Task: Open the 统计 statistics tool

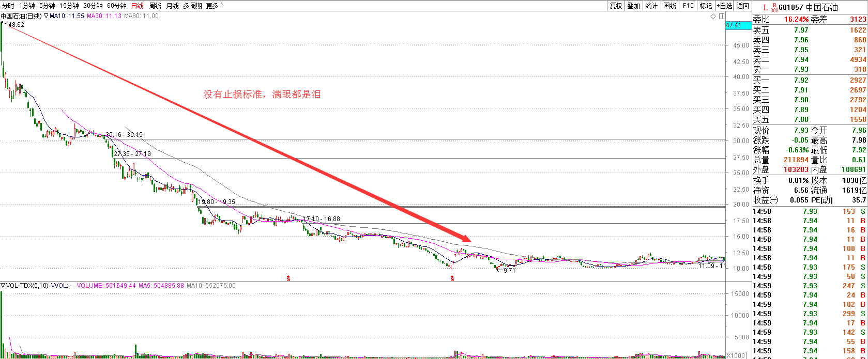Action: point(651,6)
